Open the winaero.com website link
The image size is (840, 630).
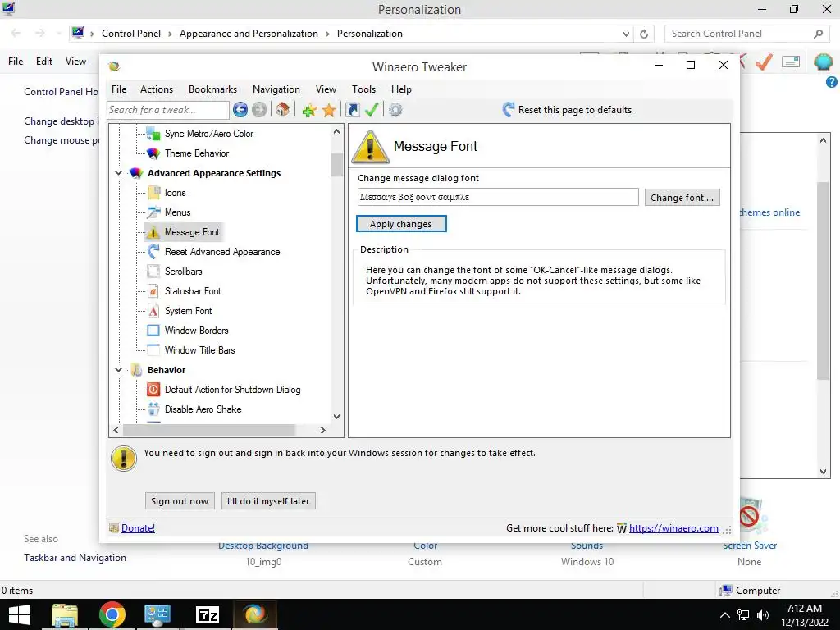(x=673, y=528)
